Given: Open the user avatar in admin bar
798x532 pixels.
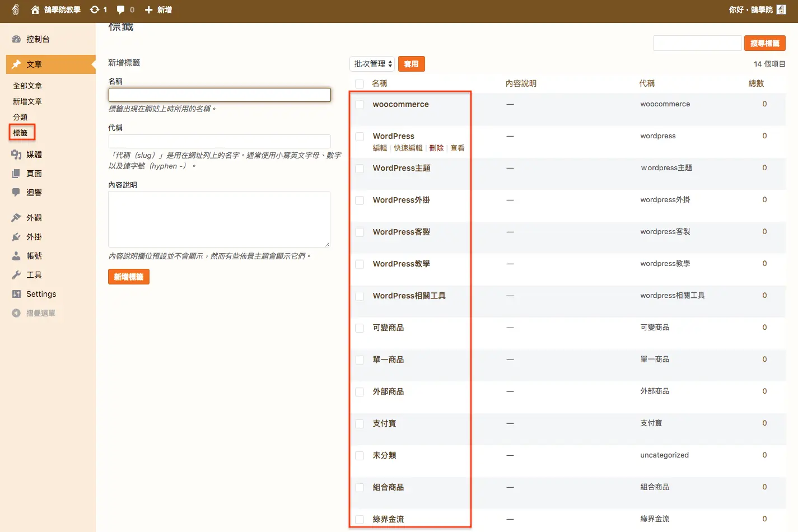Looking at the screenshot, I should click(781, 10).
